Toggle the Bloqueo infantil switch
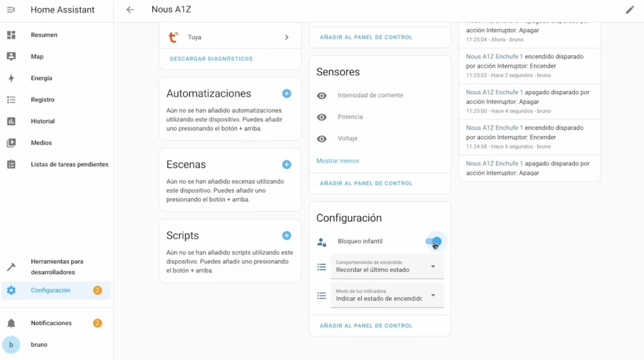 tap(433, 241)
